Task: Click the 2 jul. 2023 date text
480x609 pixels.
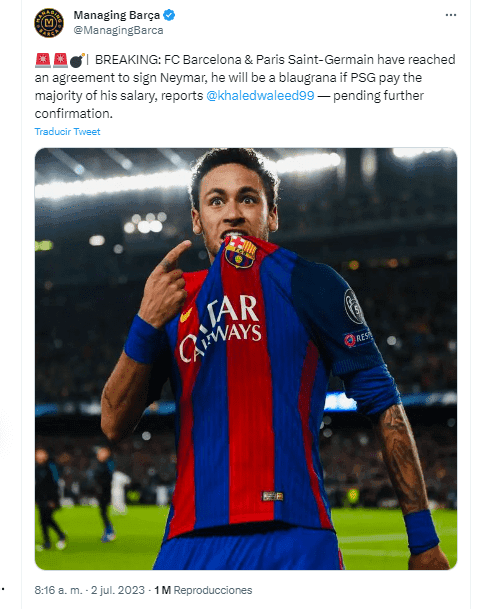Action: tap(118, 590)
